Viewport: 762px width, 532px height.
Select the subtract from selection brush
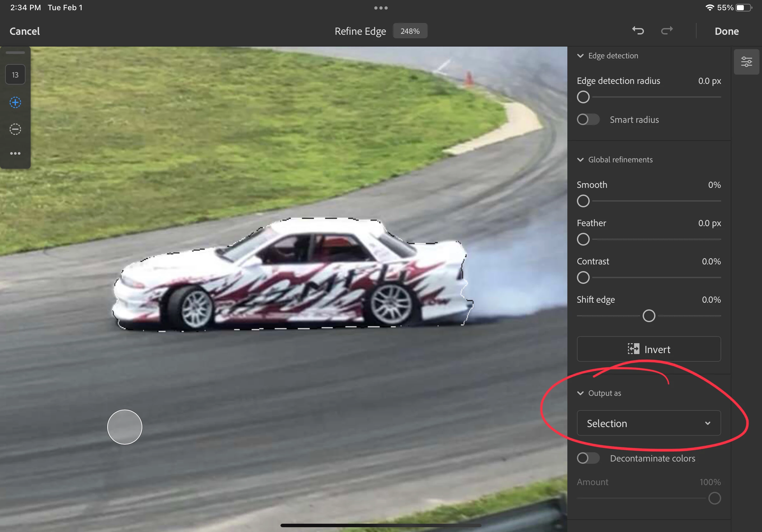[15, 129]
